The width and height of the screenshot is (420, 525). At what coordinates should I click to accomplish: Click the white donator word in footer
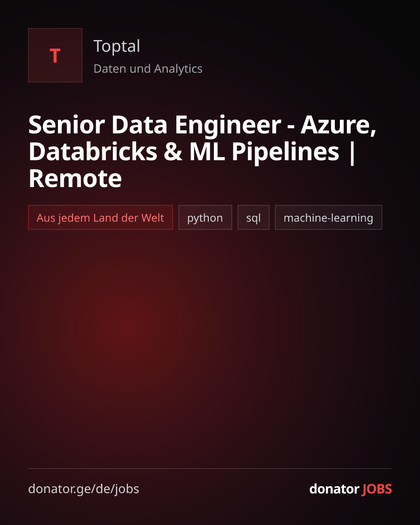334,489
